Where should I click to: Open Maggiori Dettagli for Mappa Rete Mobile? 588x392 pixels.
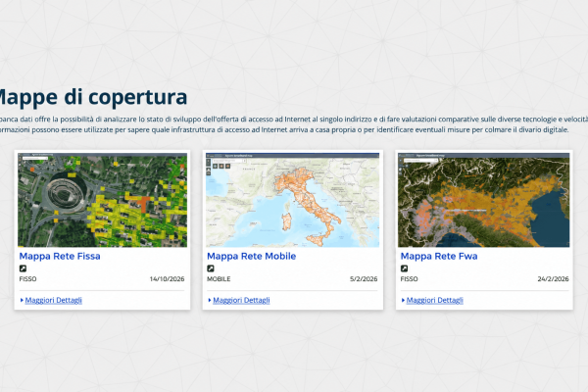[241, 300]
